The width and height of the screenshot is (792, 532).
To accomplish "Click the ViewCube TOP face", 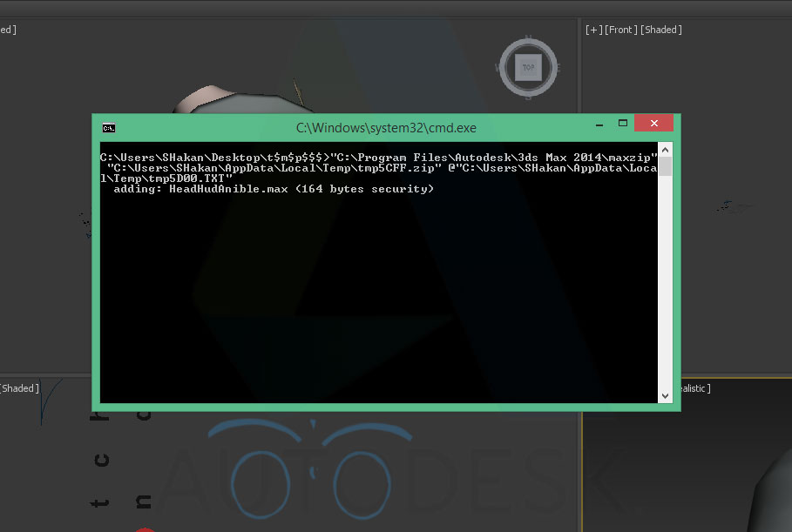I will (528, 67).
